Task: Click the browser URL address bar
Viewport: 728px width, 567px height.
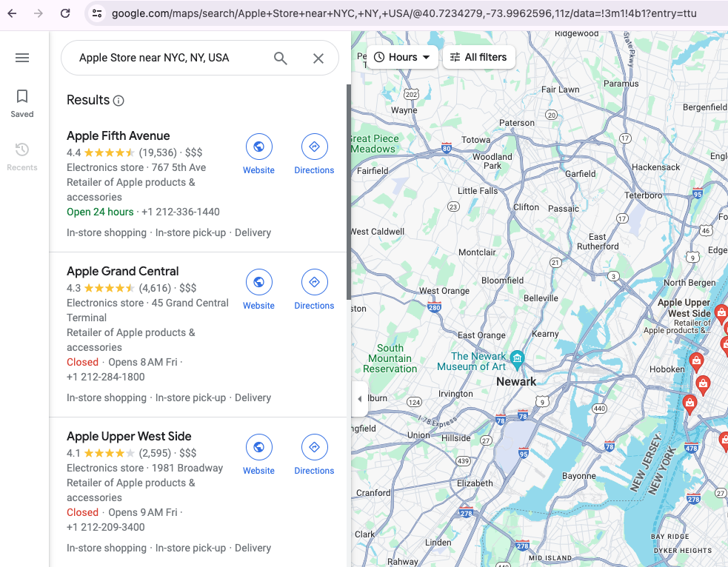Action: coord(404,13)
